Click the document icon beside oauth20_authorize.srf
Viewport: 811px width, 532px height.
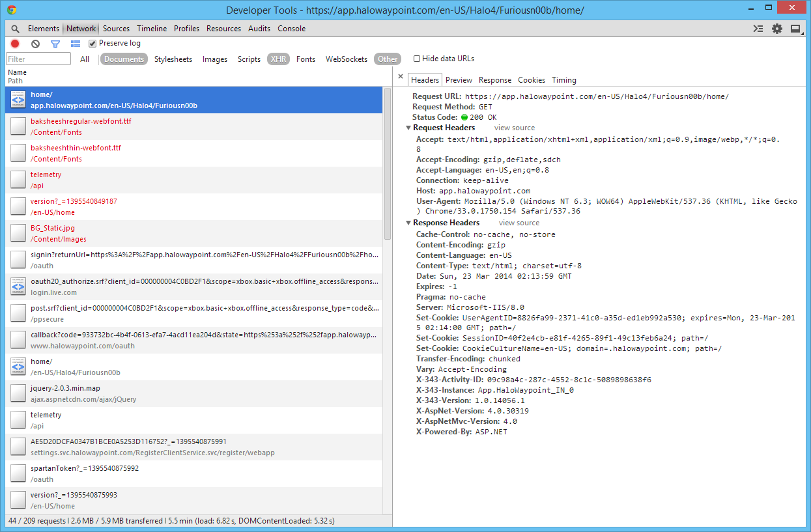point(18,287)
